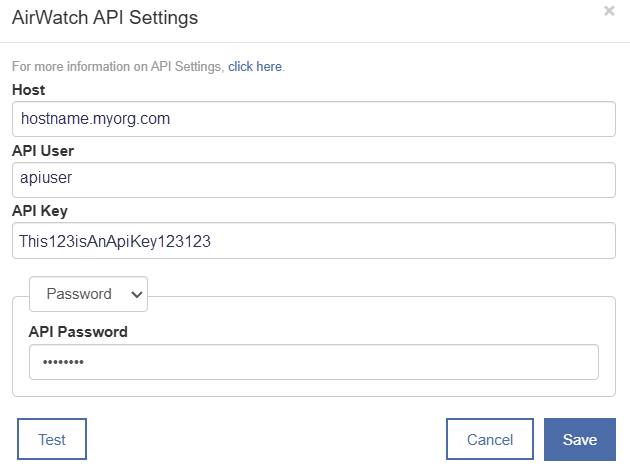Cancel the API settings changes
This screenshot has height=474, width=630.
[x=490, y=439]
